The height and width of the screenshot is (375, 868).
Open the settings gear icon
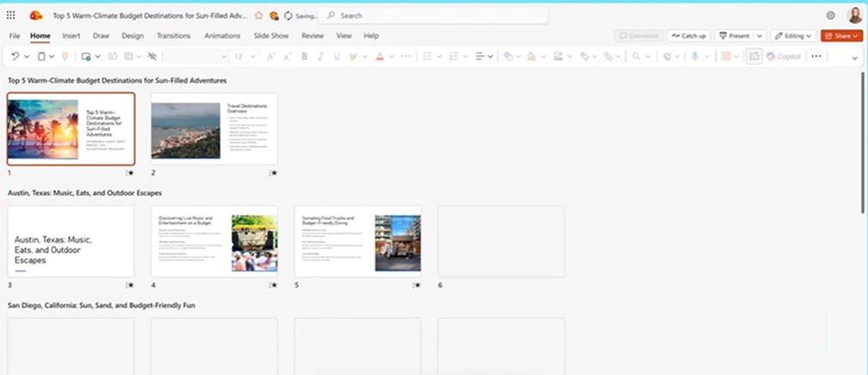coord(830,15)
